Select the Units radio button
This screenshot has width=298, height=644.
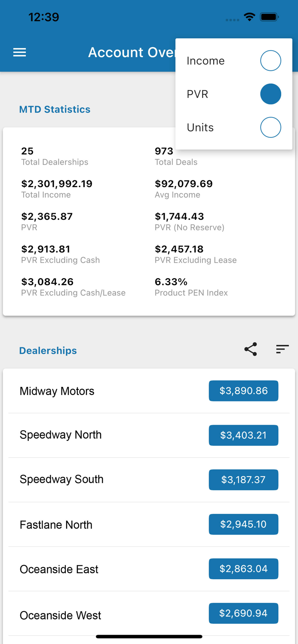[x=270, y=127]
